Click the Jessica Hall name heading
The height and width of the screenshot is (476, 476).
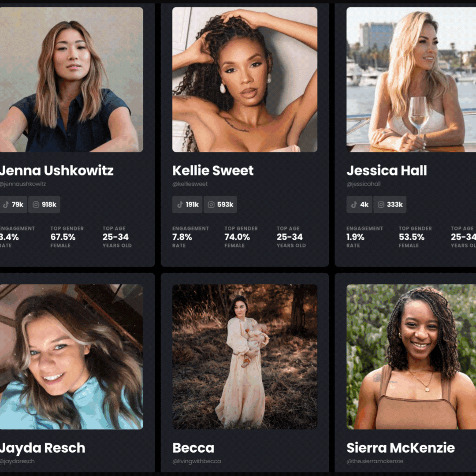pyautogui.click(x=387, y=171)
